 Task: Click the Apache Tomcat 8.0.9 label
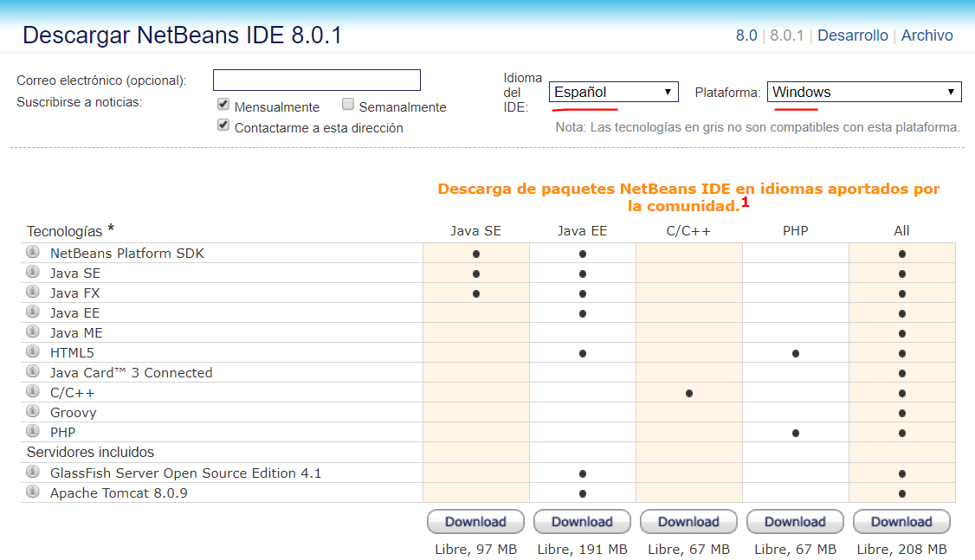click(119, 492)
